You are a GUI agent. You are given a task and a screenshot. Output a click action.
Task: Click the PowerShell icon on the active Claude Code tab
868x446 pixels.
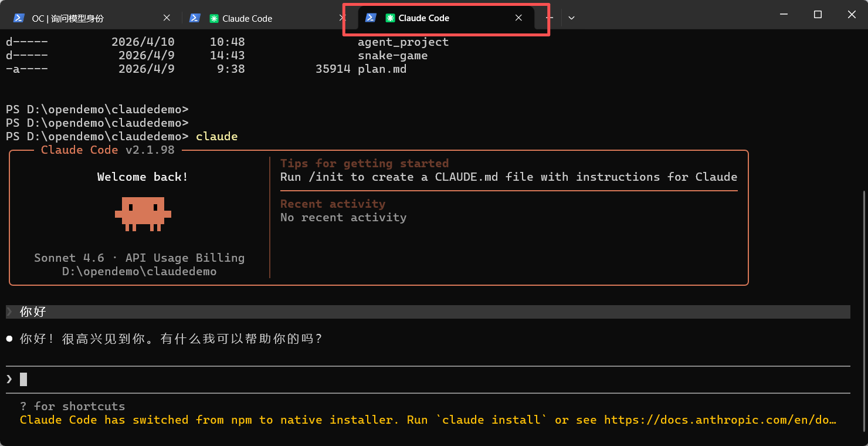371,18
